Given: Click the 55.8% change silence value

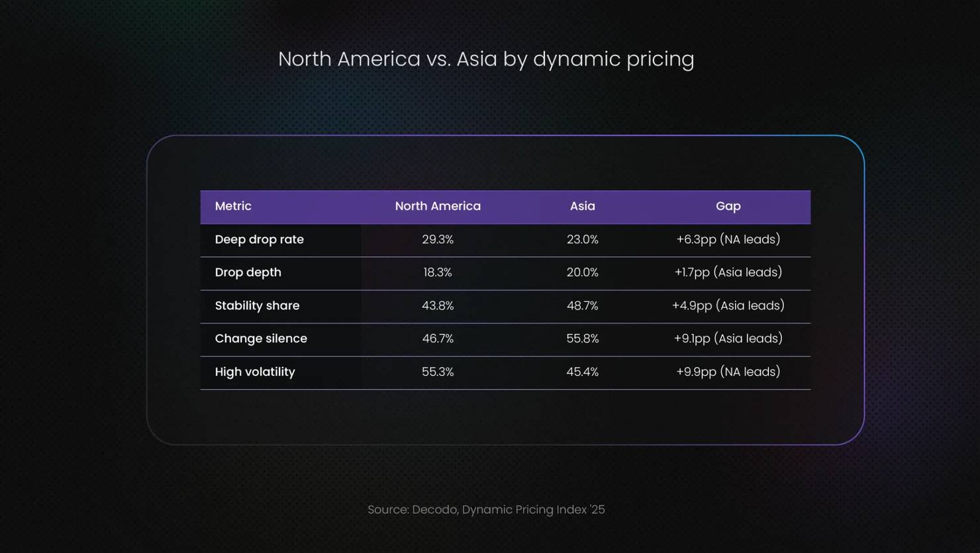Looking at the screenshot, I should (x=582, y=338).
